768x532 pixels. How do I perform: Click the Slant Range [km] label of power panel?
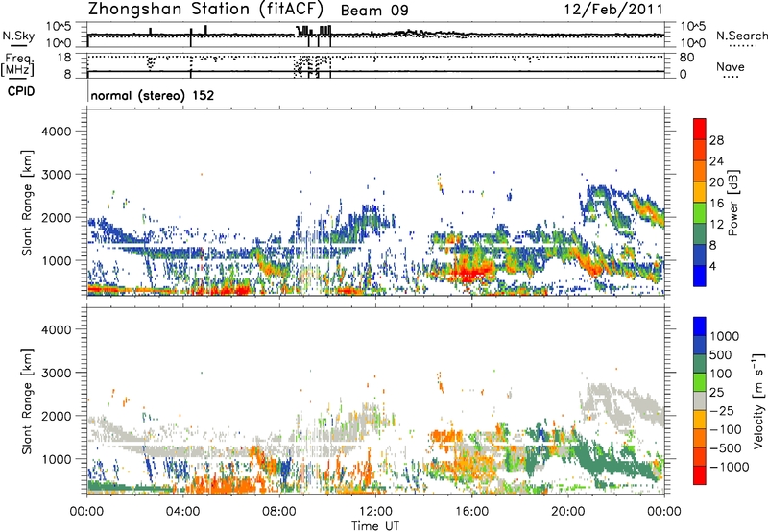click(x=27, y=203)
